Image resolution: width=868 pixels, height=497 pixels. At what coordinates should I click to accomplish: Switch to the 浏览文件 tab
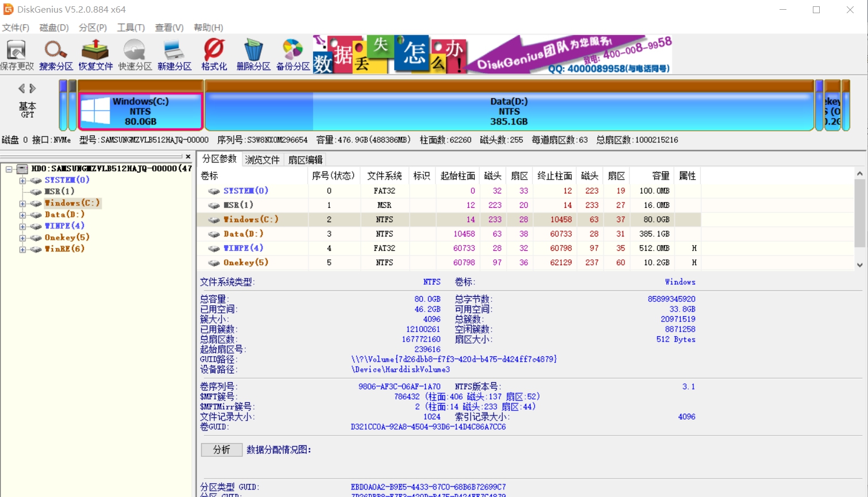[263, 160]
